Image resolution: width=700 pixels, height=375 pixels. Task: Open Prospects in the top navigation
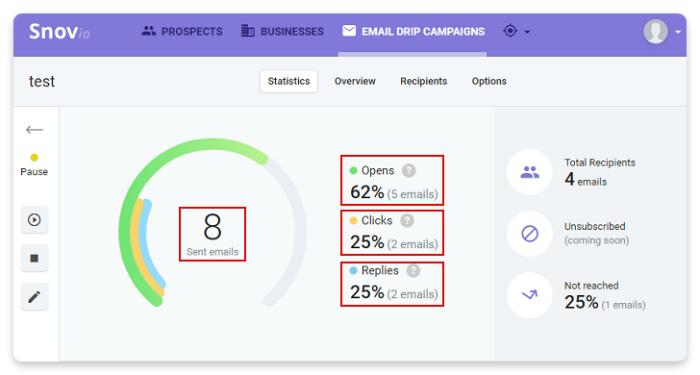[182, 31]
